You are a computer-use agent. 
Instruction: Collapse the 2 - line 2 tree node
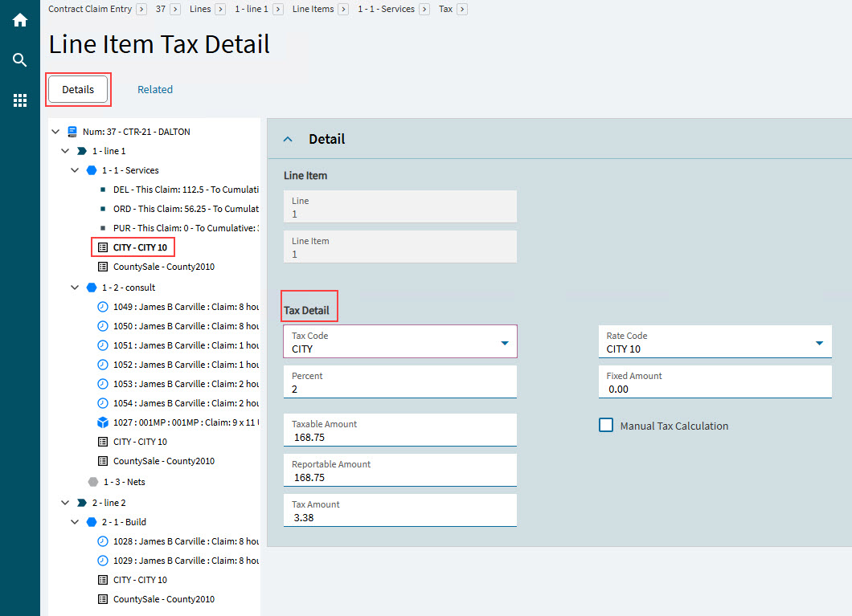[x=65, y=503]
